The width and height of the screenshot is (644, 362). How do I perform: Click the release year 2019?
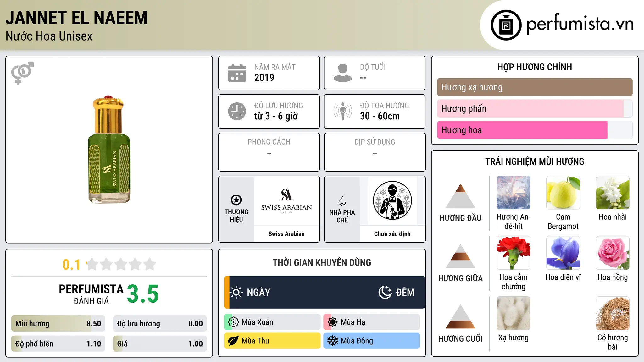[264, 78]
